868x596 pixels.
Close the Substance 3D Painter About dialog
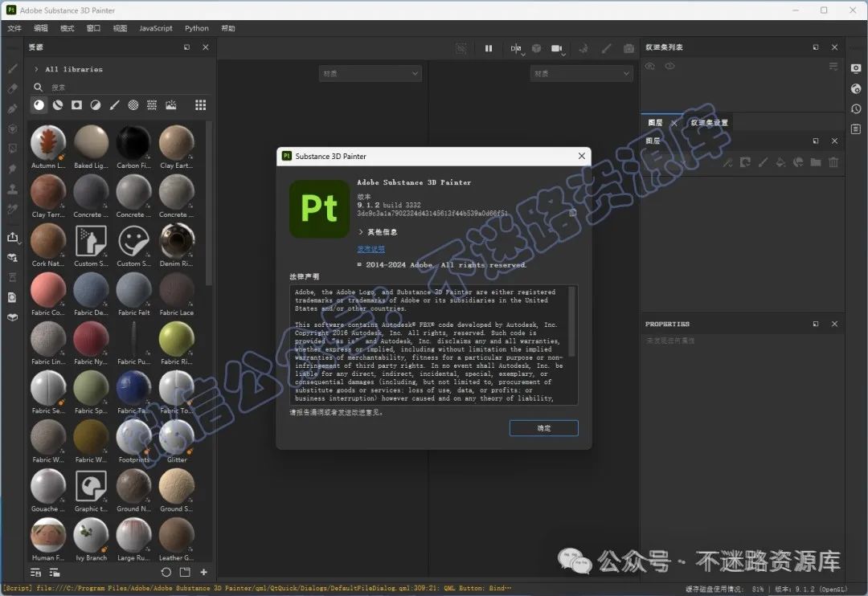pos(581,156)
